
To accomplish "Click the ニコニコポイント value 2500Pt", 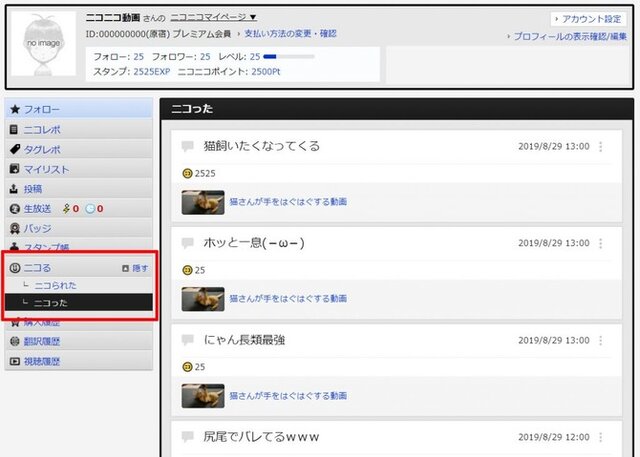I will pos(266,71).
